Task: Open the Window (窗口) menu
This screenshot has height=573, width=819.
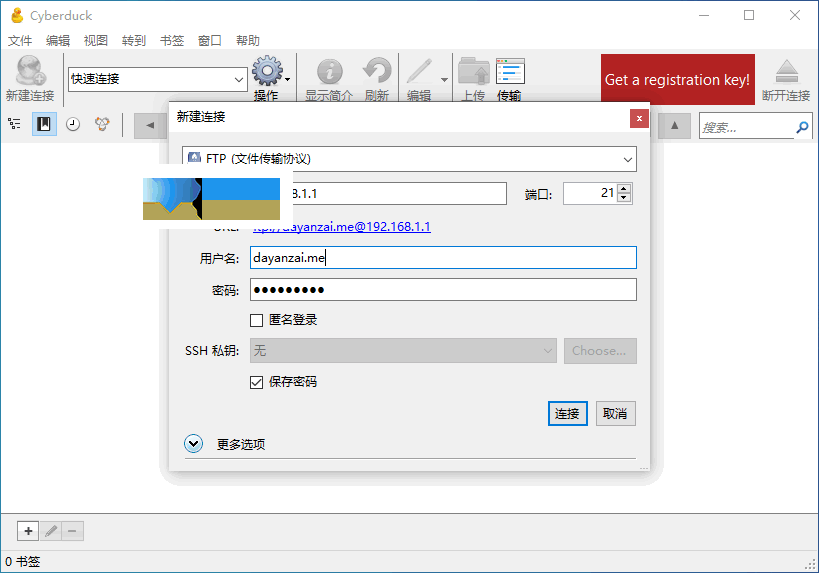Action: point(210,41)
